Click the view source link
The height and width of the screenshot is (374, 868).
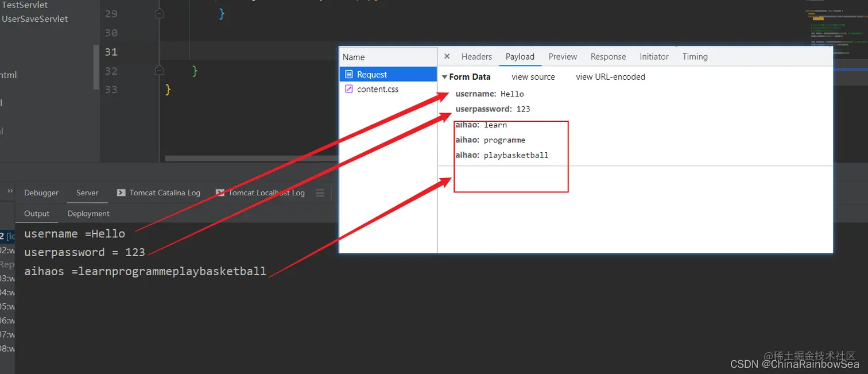pyautogui.click(x=533, y=77)
